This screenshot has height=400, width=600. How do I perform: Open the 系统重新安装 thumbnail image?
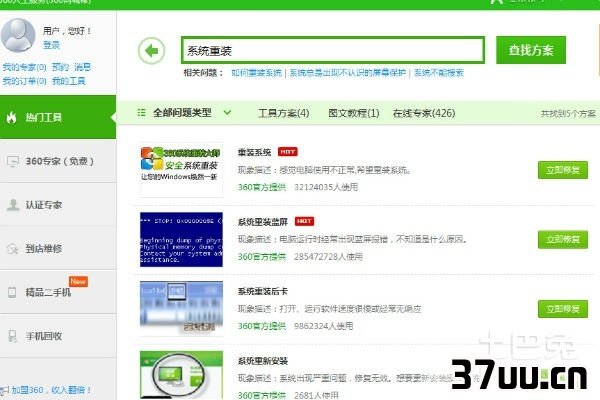pyautogui.click(x=181, y=375)
